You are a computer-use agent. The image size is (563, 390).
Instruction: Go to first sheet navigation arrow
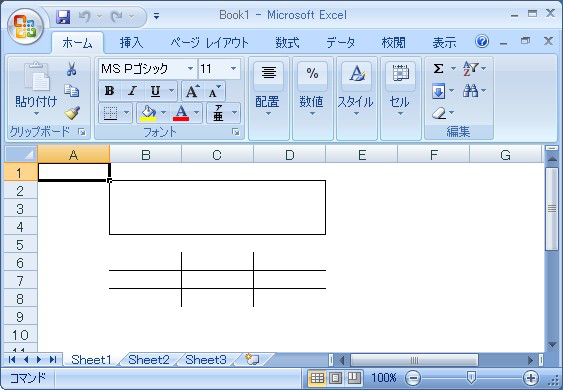tap(11, 359)
